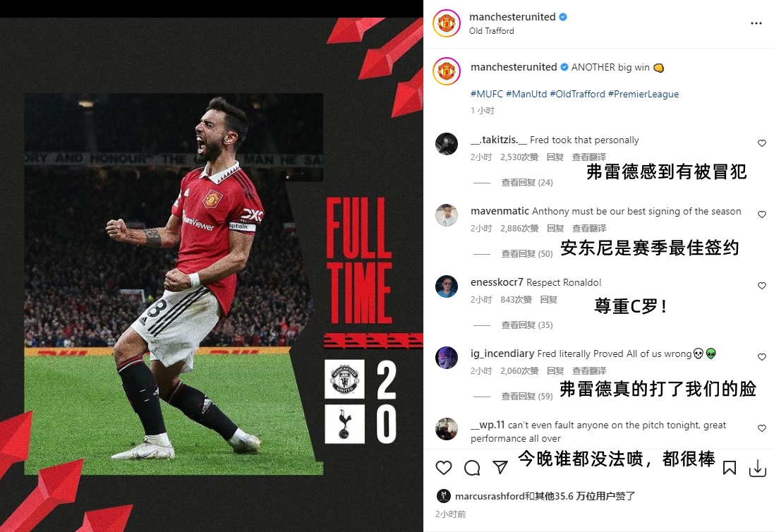Expand 59 replies under ig_incendiary comment
This screenshot has height=532, width=774.
point(526,397)
